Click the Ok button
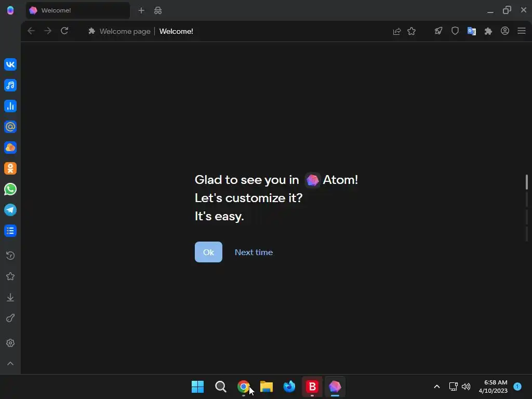 pyautogui.click(x=208, y=252)
